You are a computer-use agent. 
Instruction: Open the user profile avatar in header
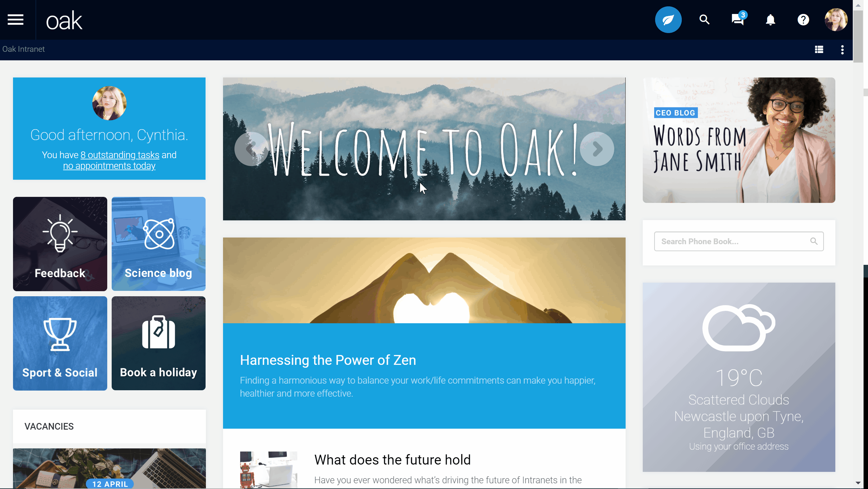pos(836,20)
